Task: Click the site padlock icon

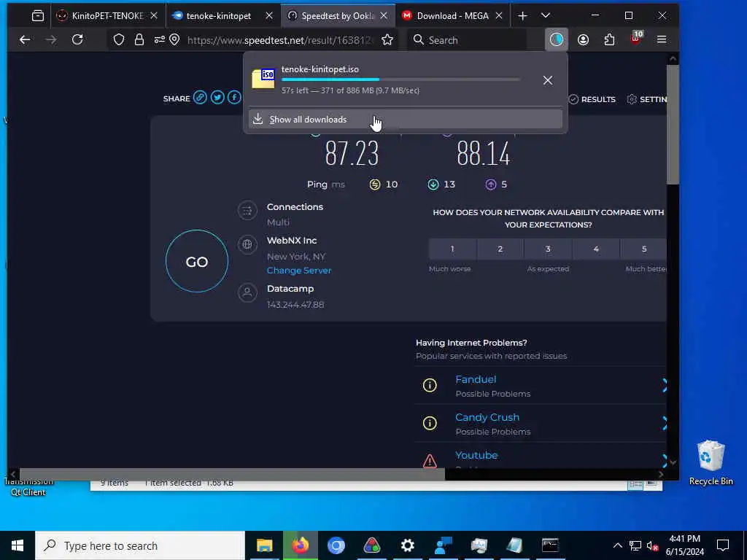Action: [139, 39]
